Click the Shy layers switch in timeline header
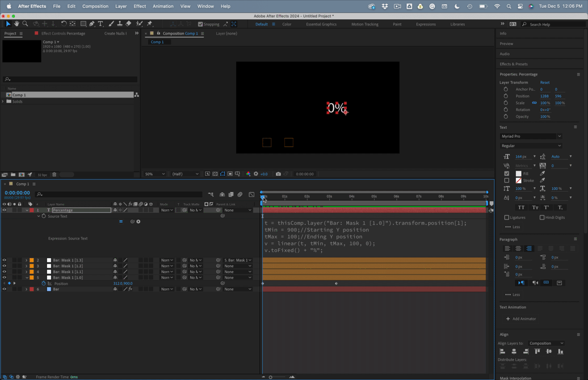 [222, 194]
